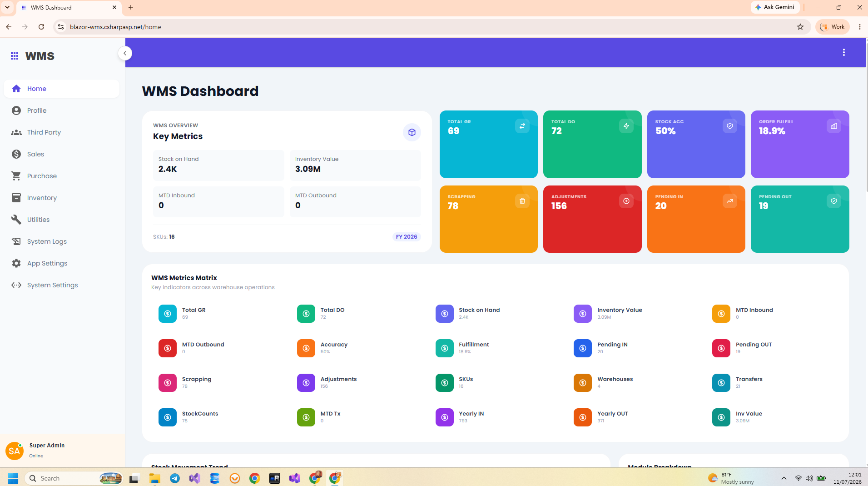Viewport: 868px width, 486px height.
Task: Click the FY 2026 badge
Action: click(x=407, y=237)
